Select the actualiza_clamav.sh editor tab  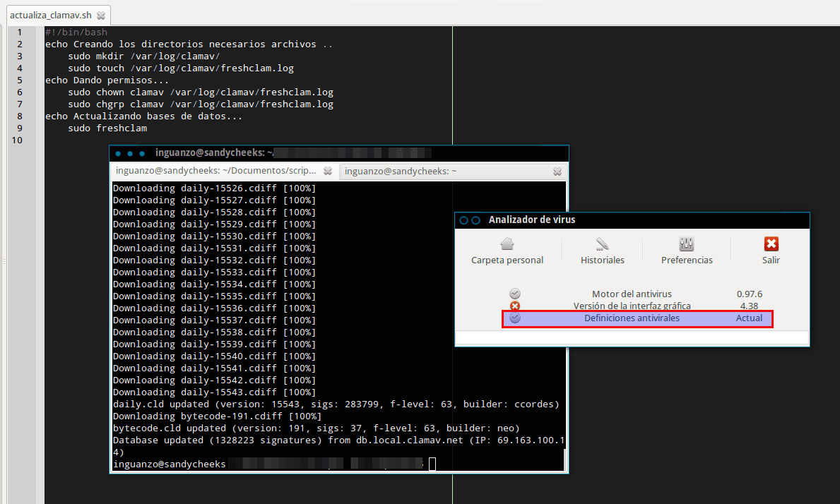point(49,14)
